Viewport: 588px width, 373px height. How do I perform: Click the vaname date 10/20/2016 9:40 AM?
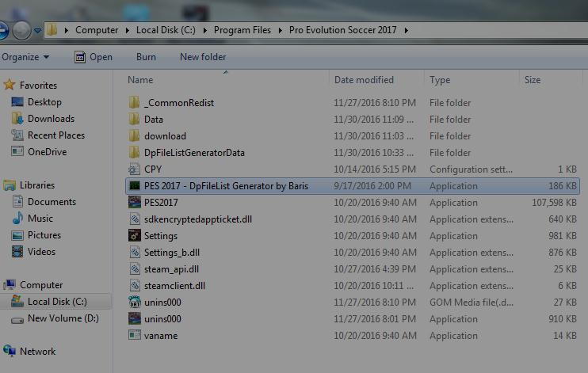(375, 336)
